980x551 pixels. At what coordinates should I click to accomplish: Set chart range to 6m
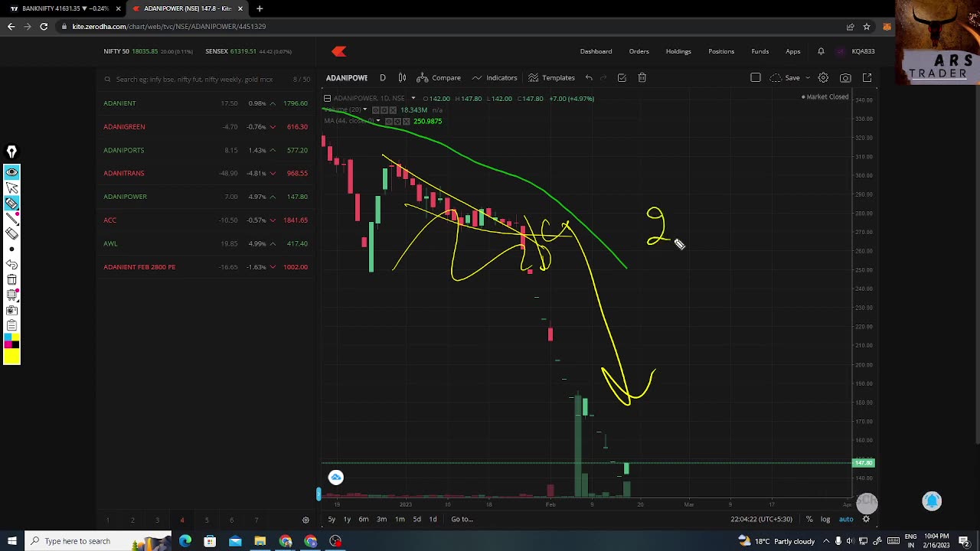pyautogui.click(x=364, y=519)
